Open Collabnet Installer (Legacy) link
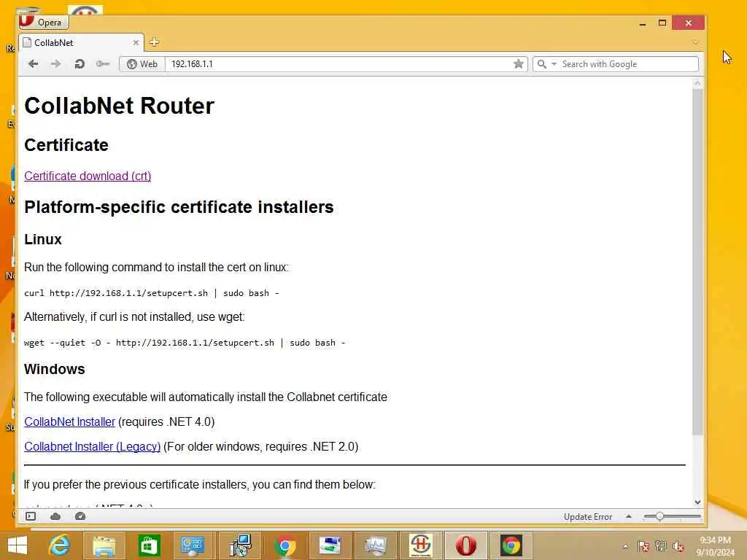747x560 pixels. pyautogui.click(x=93, y=447)
